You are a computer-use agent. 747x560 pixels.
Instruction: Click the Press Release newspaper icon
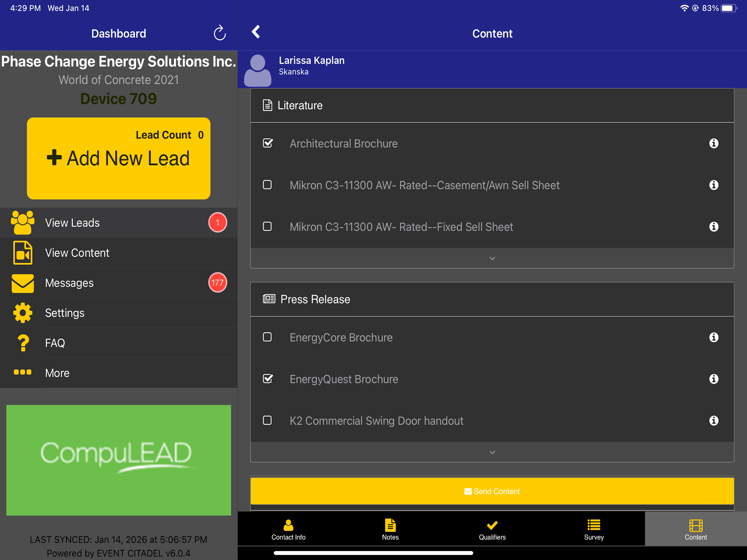point(269,299)
